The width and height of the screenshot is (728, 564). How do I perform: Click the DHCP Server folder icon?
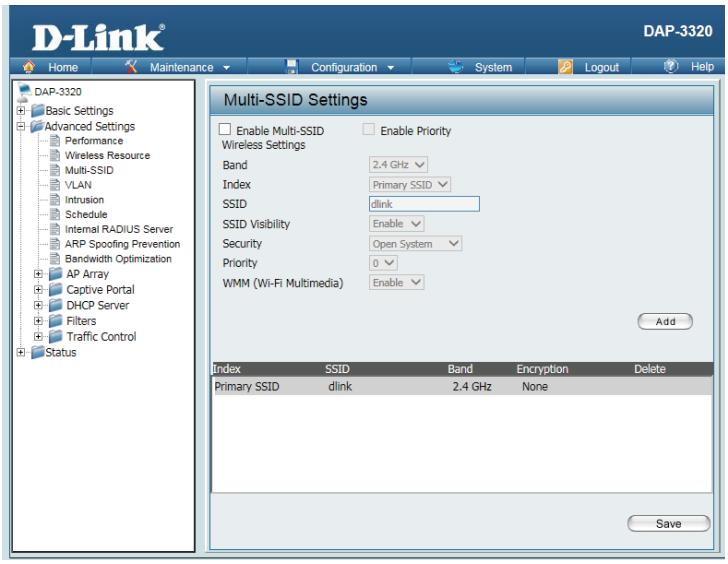pyautogui.click(x=56, y=305)
